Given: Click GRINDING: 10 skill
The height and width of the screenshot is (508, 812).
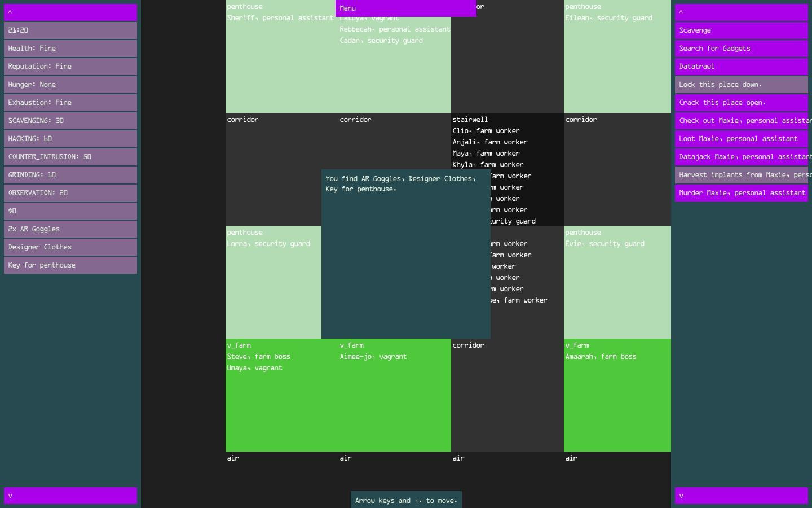Looking at the screenshot, I should coord(70,175).
